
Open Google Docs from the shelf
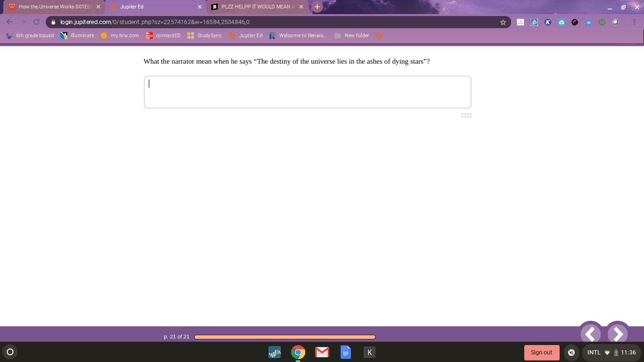346,352
